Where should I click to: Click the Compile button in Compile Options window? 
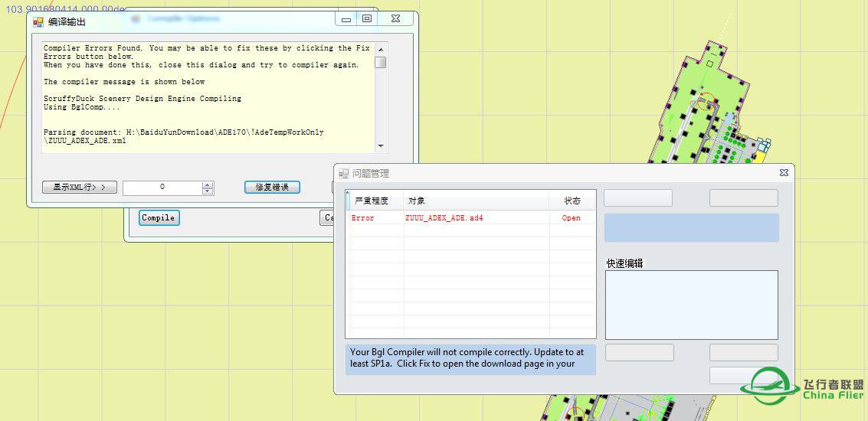[159, 218]
